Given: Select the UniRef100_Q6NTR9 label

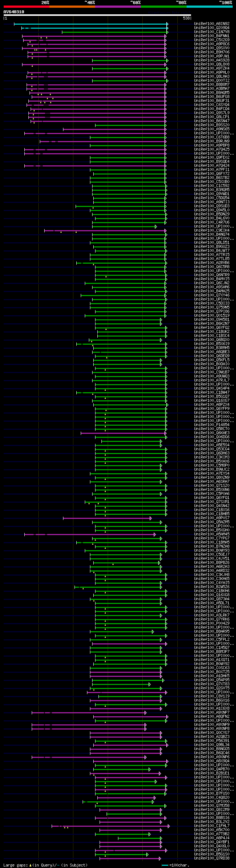Looking at the screenshot, I should coord(212,275).
